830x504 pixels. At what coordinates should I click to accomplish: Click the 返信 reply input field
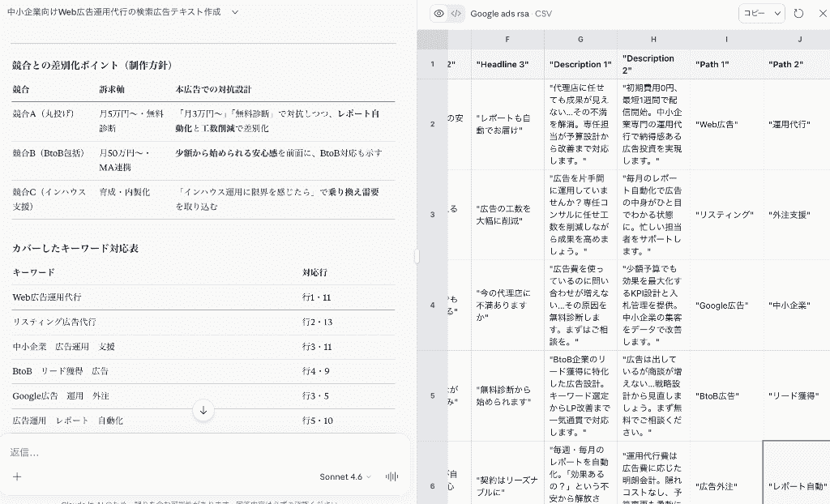pos(203,452)
